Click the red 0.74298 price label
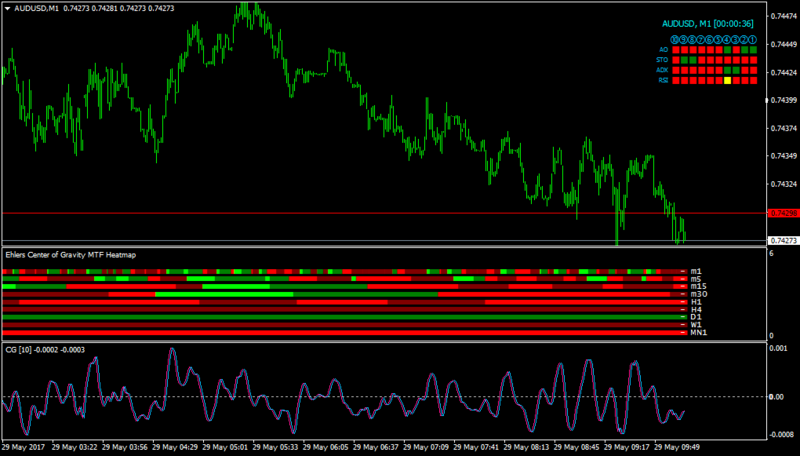Viewport: 800px width, 456px height. (783, 213)
